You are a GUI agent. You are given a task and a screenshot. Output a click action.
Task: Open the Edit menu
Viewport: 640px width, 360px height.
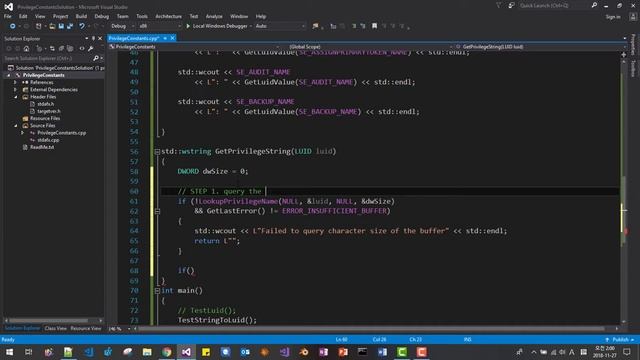(x=23, y=16)
